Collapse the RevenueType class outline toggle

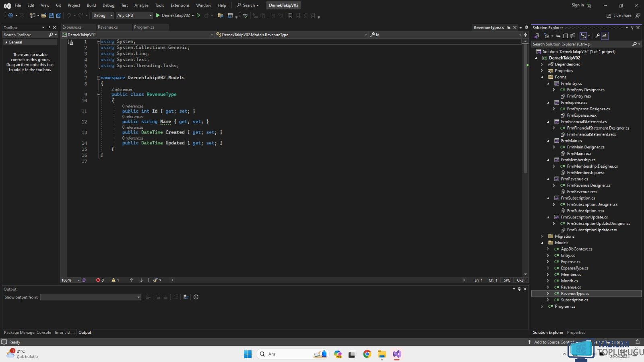point(98,95)
